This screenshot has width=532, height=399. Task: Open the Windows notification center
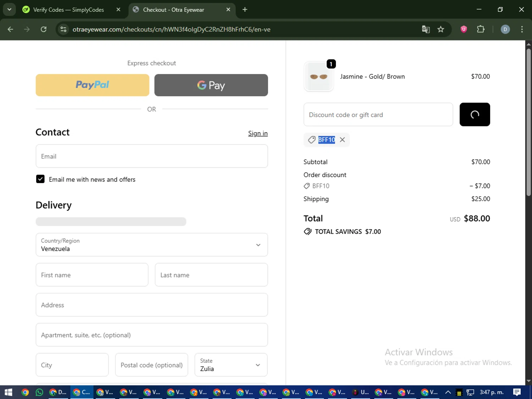tap(517, 392)
